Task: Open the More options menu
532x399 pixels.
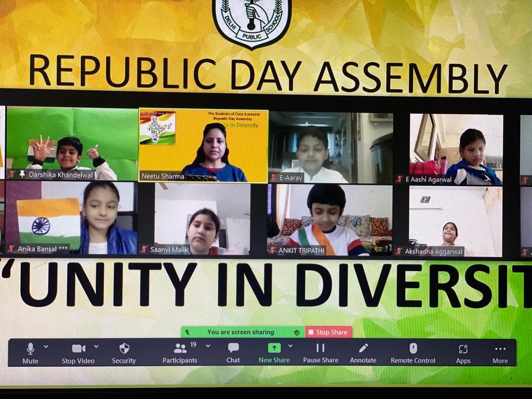Action: [500, 354]
